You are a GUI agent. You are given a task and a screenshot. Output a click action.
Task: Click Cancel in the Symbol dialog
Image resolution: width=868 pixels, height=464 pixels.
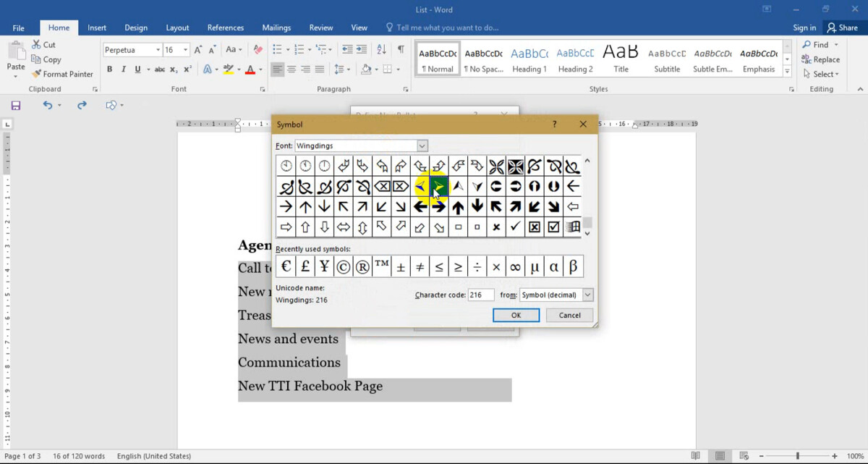tap(569, 315)
